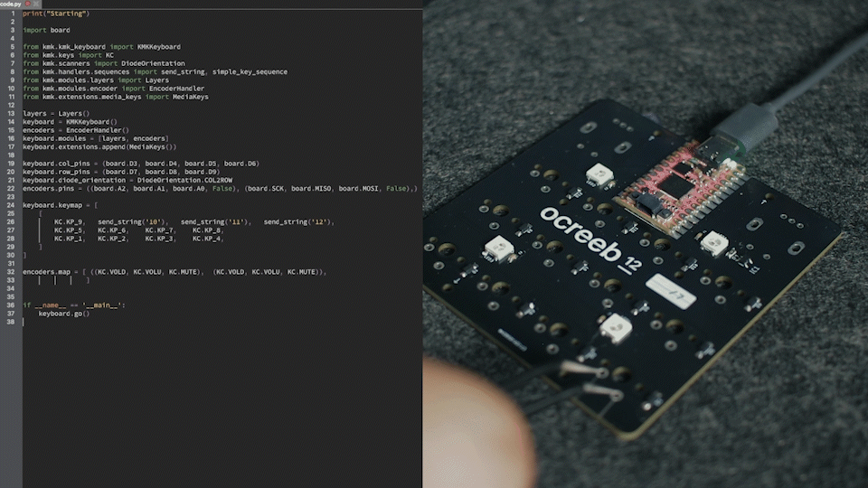
Task: Click the 'keyboard = KMKKeyboard()' line
Action: click(70, 122)
